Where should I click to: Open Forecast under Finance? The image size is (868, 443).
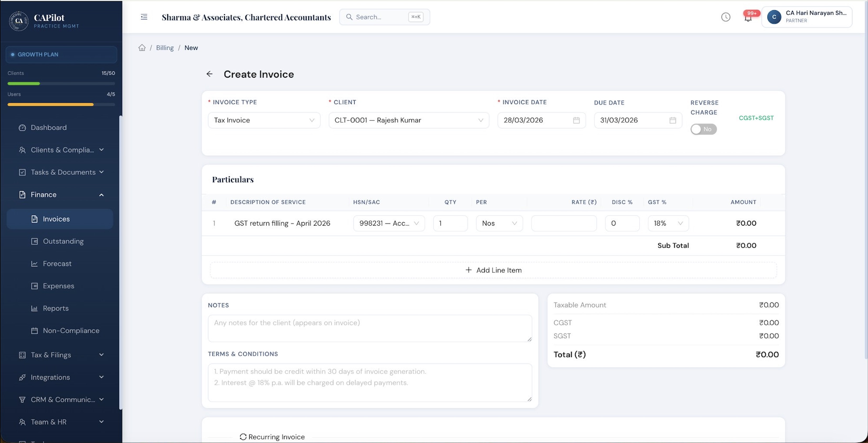click(60, 263)
